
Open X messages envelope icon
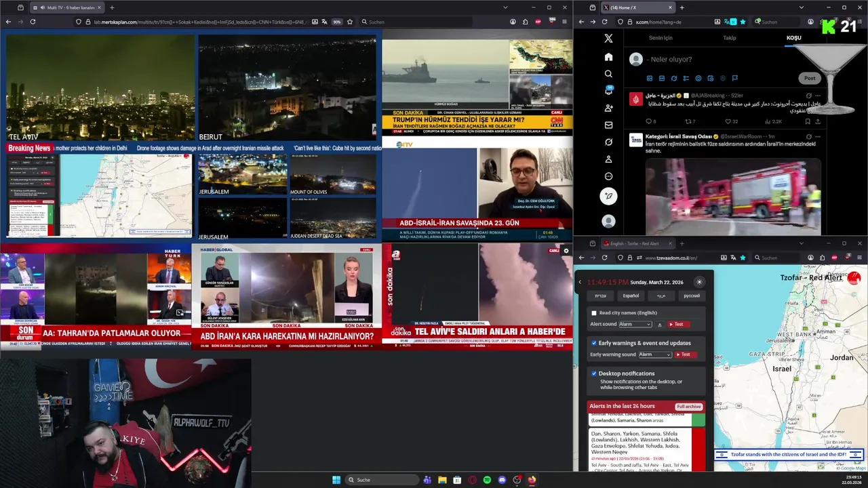click(608, 125)
